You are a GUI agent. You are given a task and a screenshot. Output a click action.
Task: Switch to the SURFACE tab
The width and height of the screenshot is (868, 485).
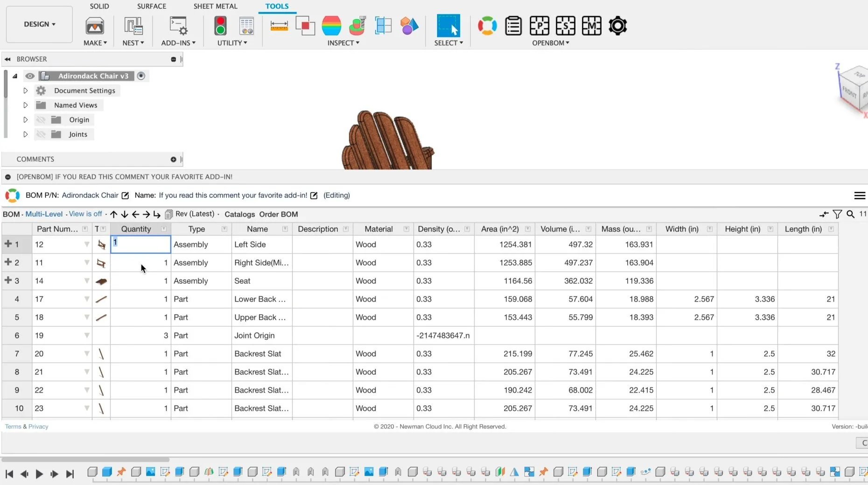pyautogui.click(x=152, y=6)
